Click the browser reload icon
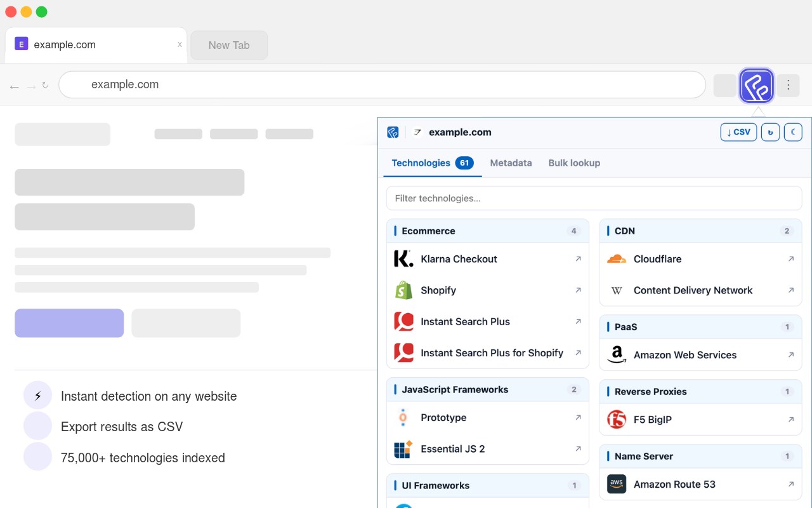Screen dimensions: 812x508 click(x=45, y=85)
